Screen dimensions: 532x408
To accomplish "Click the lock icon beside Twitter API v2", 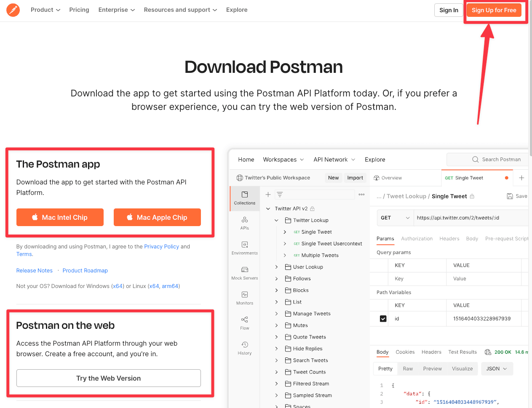I will click(312, 209).
